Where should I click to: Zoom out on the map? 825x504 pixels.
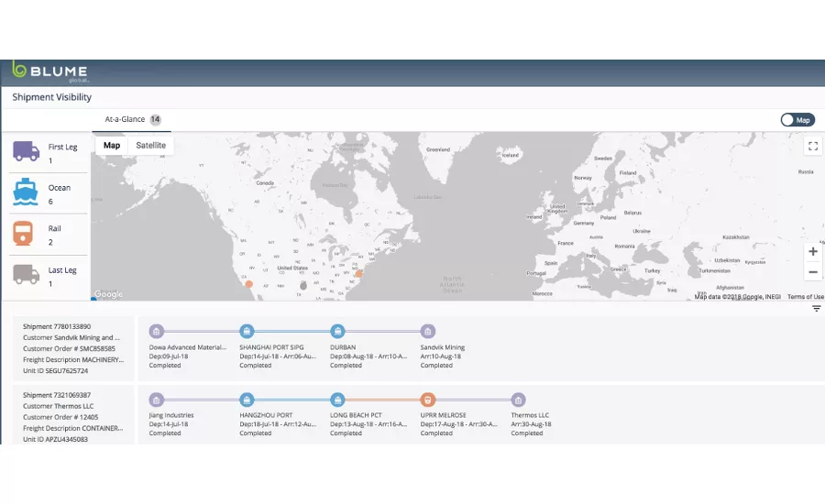pos(812,272)
